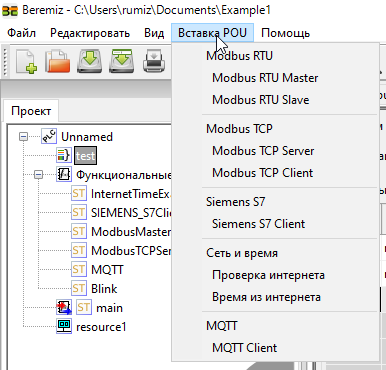
Task: Click the PLC icon beside Unnamed
Action: point(49,136)
